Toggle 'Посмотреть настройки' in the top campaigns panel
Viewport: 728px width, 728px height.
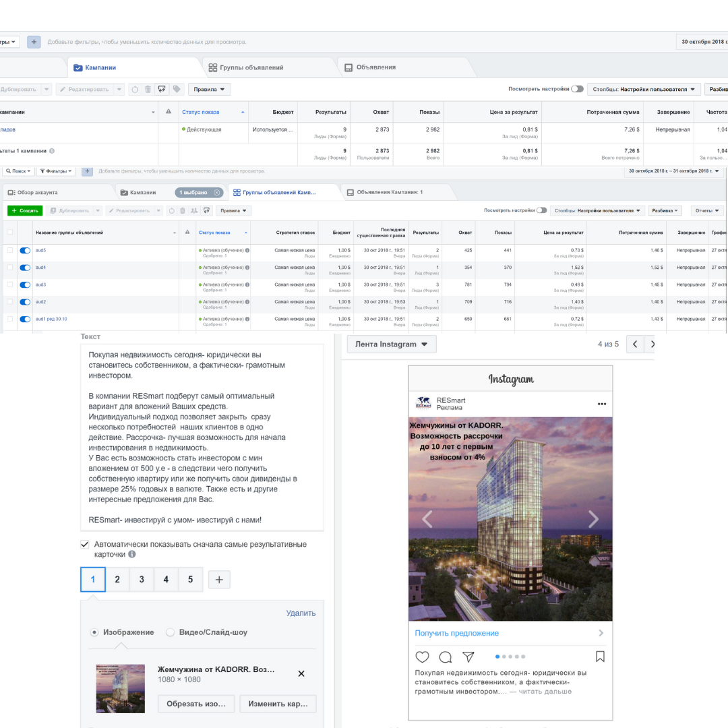tap(577, 89)
